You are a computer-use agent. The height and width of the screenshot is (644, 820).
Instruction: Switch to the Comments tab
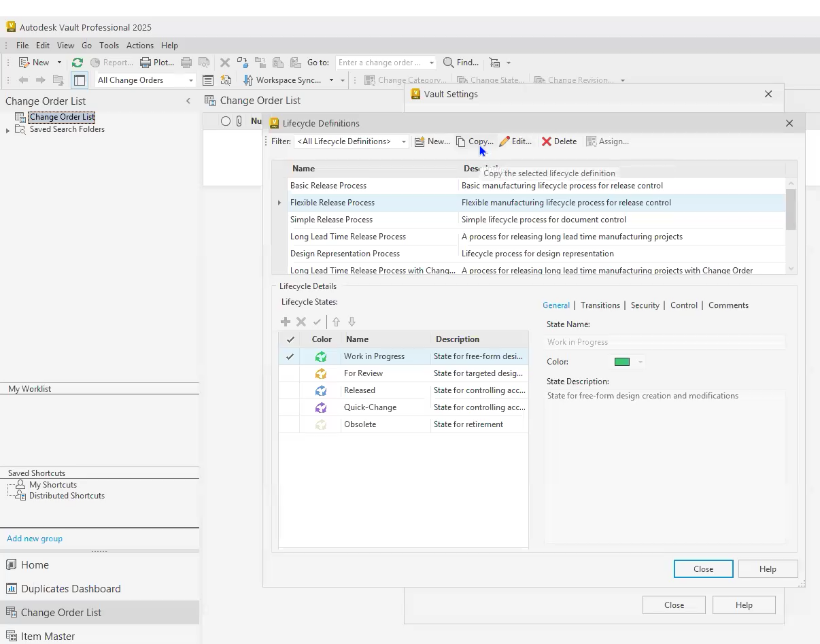(x=728, y=305)
